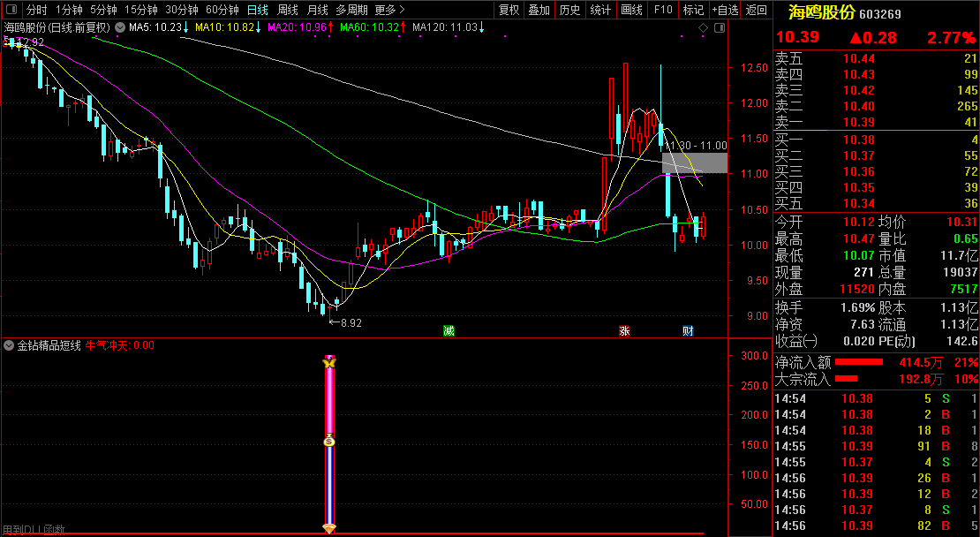The width and height of the screenshot is (980, 537).
Task: Switch to 分时 intraday tab
Action: pos(36,10)
